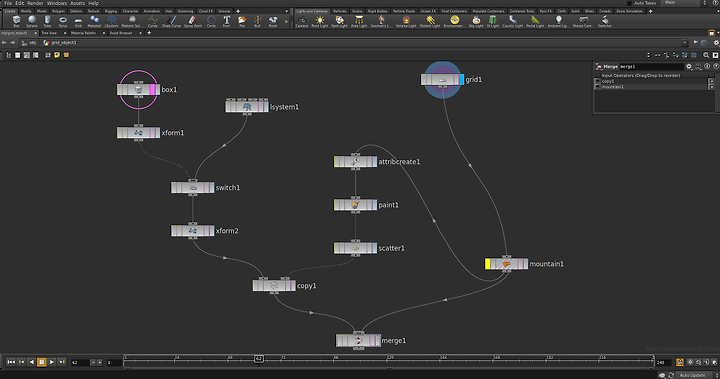Add a Point Light from the shelf
The image size is (720, 379).
pyautogui.click(x=320, y=21)
